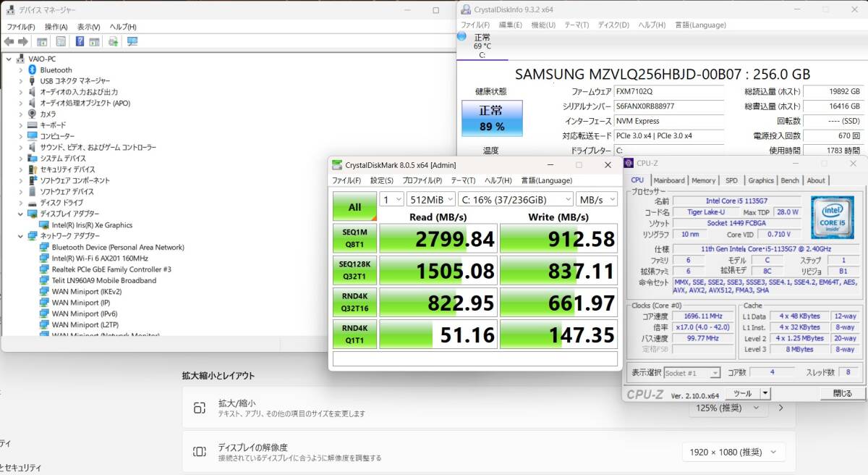Viewport: 868px width, 475px height.
Task: Click the Forward arrow in Device Manager toolbar
Action: [23, 41]
